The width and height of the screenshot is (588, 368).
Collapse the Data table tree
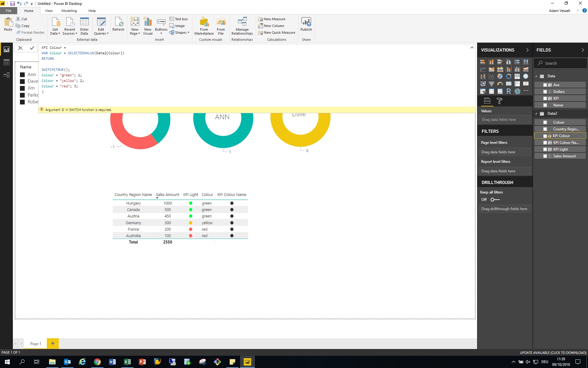click(536, 76)
